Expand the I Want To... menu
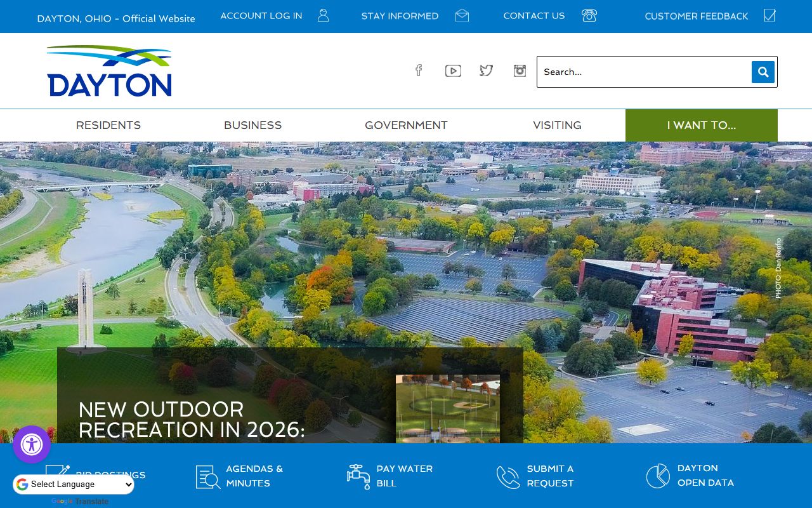 [701, 125]
